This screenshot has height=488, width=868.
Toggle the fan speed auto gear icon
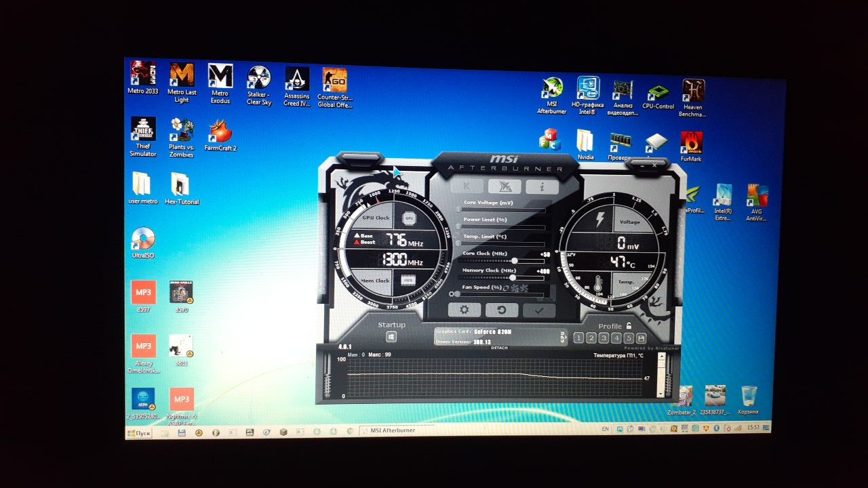click(452, 293)
